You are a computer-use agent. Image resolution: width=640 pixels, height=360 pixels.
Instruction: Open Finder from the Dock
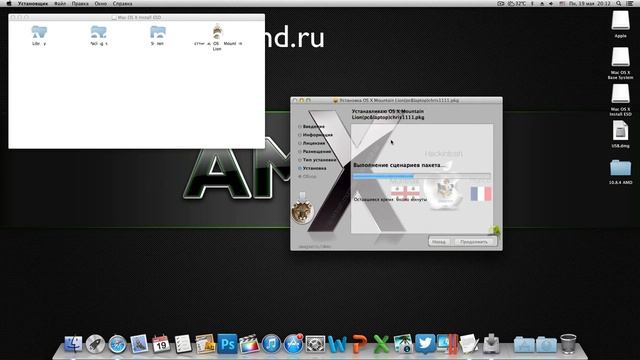[x=74, y=344]
